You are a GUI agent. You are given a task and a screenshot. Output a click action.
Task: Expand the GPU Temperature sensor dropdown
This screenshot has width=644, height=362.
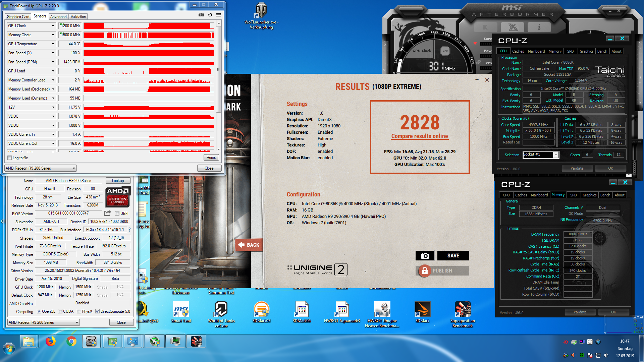(53, 44)
